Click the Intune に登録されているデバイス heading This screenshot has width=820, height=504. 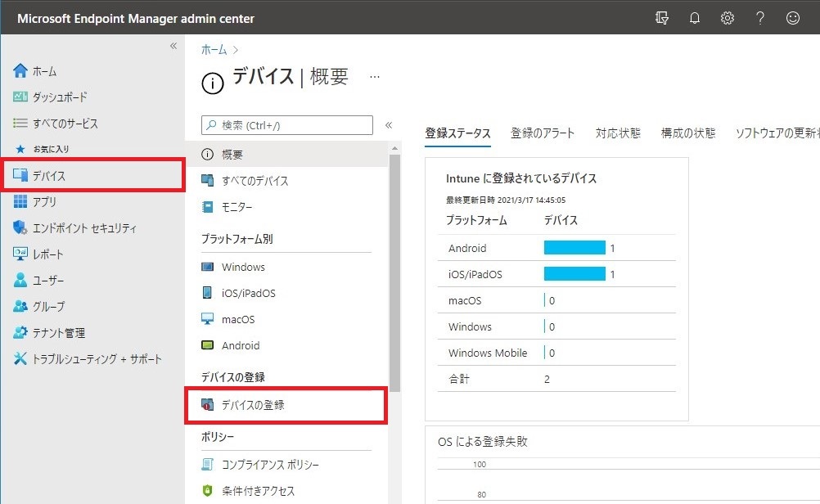[x=521, y=178]
